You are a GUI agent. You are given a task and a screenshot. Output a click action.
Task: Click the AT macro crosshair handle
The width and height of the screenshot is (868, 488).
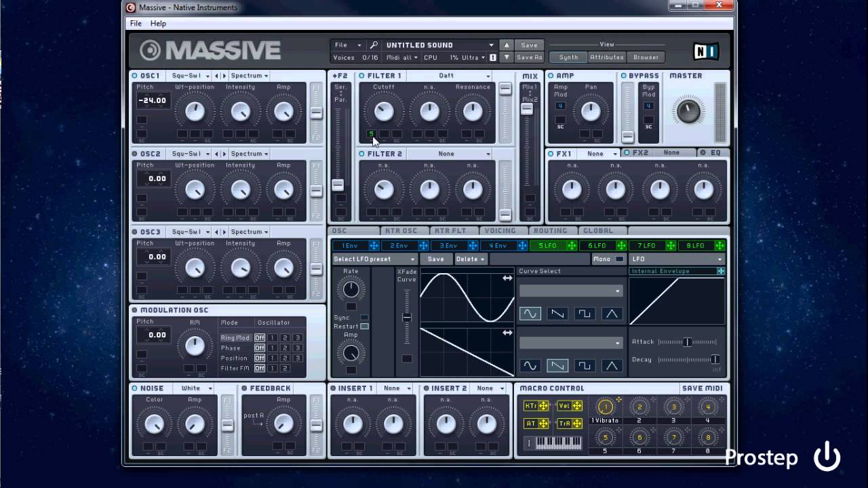(x=544, y=424)
